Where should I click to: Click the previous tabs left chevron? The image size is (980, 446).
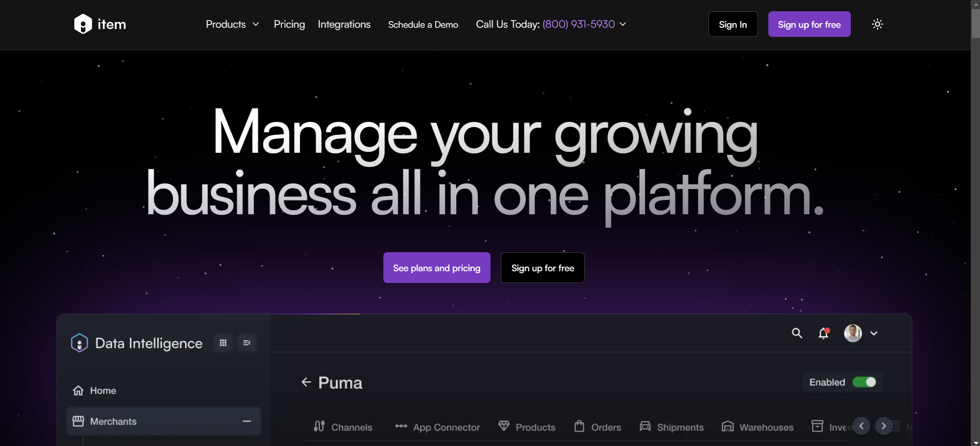[862, 426]
